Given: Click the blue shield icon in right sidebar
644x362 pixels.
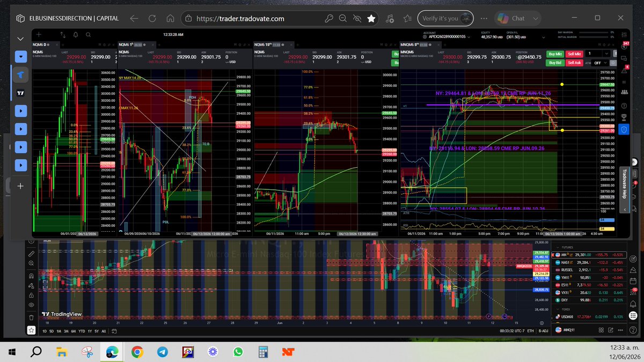Looking at the screenshot, I should pos(624,129).
